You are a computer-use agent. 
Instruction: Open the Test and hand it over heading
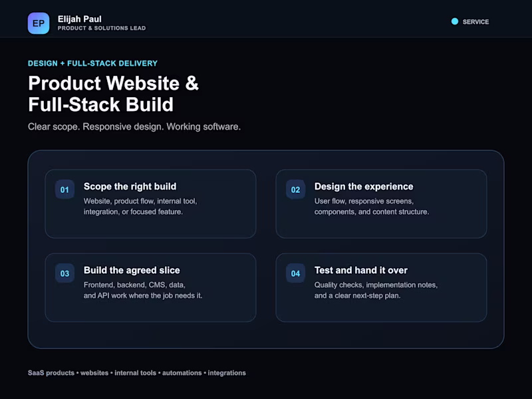[360, 270]
